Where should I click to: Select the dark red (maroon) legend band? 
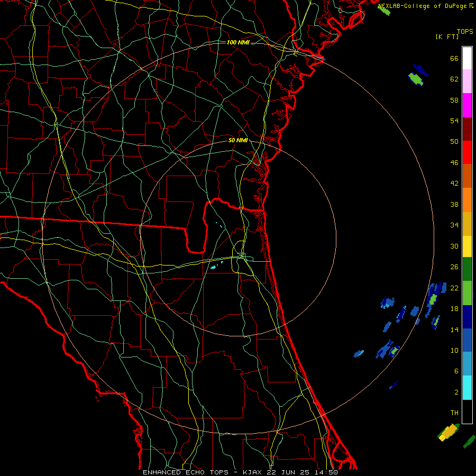467,129
